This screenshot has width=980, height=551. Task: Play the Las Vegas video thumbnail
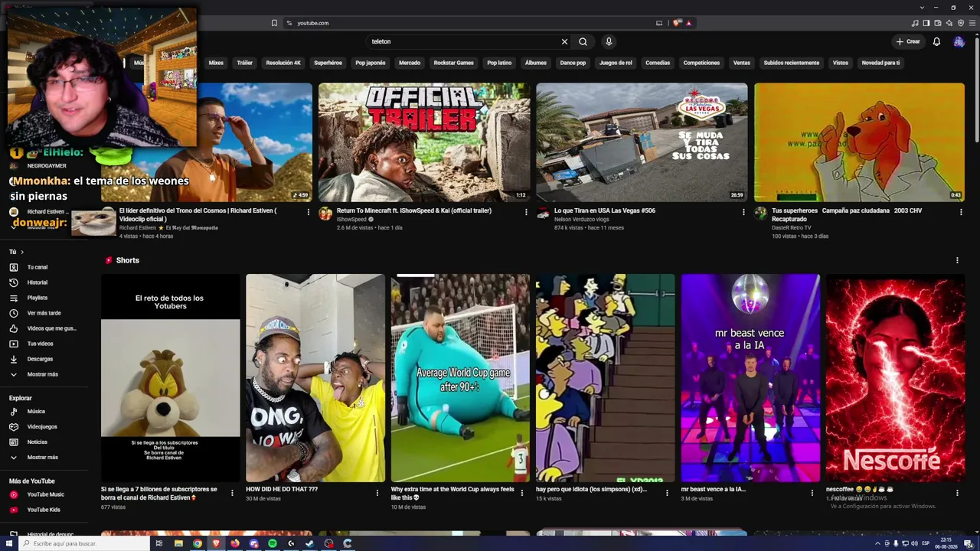pyautogui.click(x=642, y=142)
